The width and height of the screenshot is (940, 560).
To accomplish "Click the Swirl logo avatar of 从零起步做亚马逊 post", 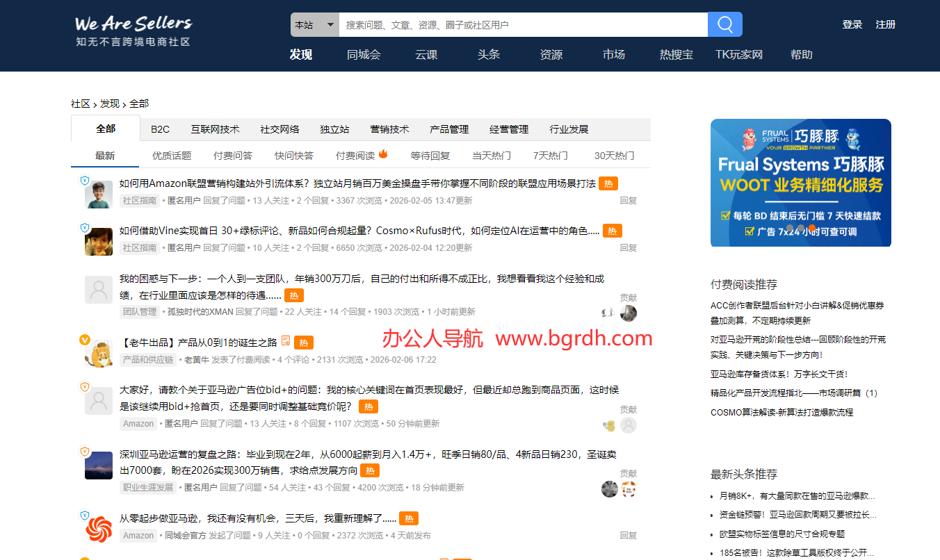I will pyautogui.click(x=99, y=529).
